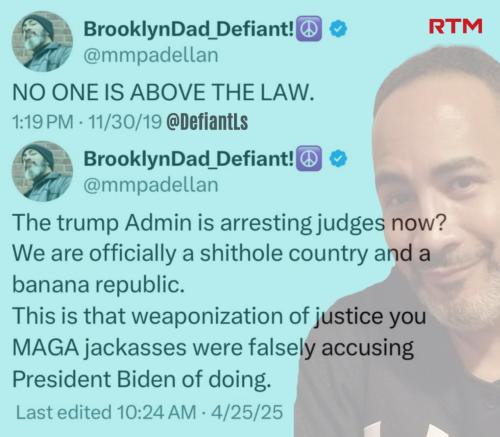Image resolution: width=500 pixels, height=437 pixels.
Task: Click the red RTM logo
Action: (x=455, y=26)
